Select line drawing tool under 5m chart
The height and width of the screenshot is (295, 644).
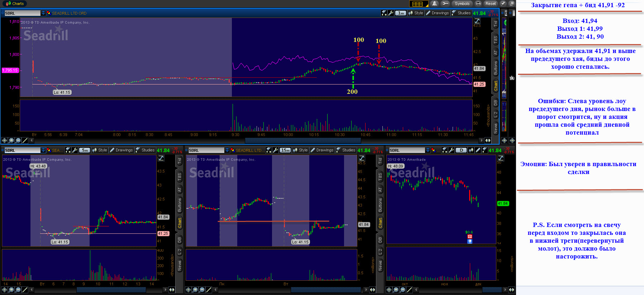pos(25,290)
